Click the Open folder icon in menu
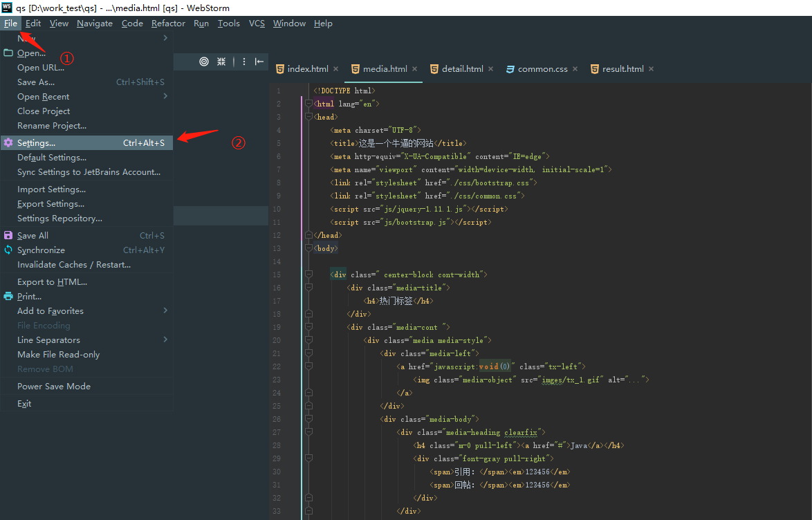This screenshot has width=812, height=520. click(x=8, y=53)
